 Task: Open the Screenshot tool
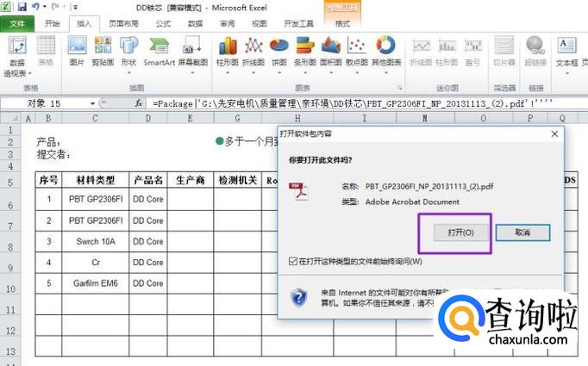click(x=193, y=54)
